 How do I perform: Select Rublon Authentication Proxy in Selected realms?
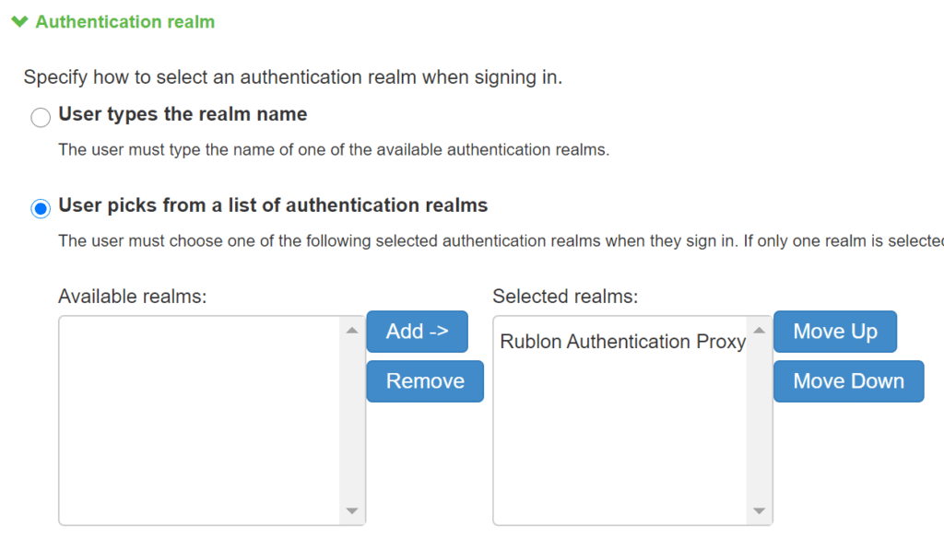pos(622,342)
